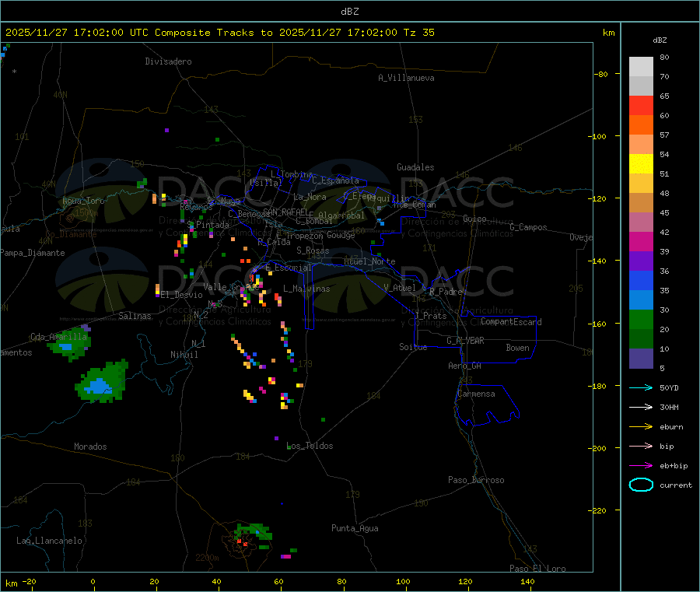The height and width of the screenshot is (592, 700).
Task: Pick the magenta 42-39 dBZ swatch
Action: (x=641, y=241)
